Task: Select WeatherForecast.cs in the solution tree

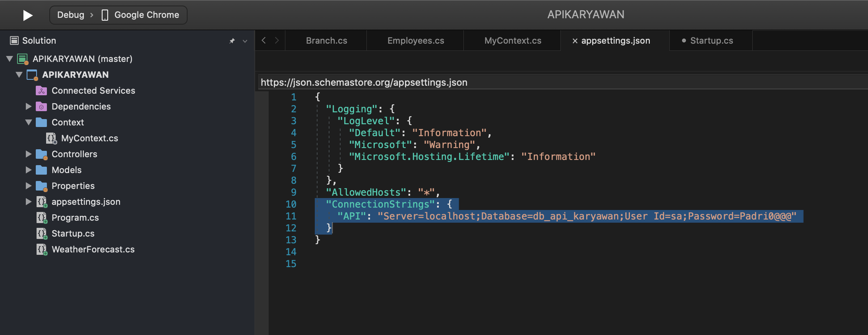Action: (93, 249)
